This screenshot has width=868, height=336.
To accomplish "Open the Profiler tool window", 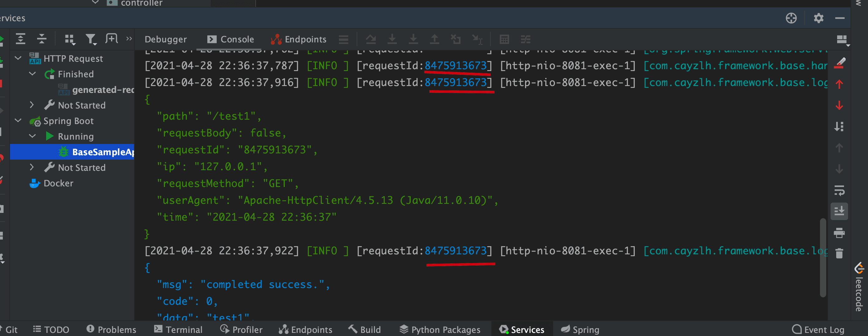I will click(241, 329).
